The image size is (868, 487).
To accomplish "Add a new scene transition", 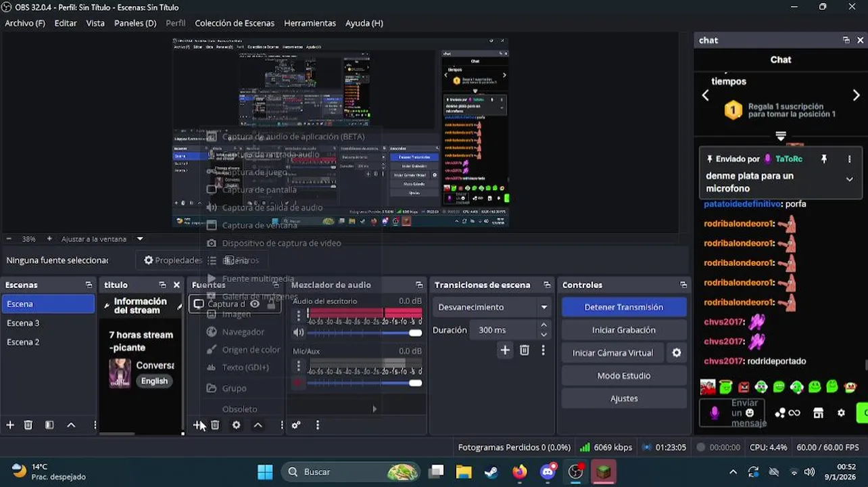I will pos(505,350).
